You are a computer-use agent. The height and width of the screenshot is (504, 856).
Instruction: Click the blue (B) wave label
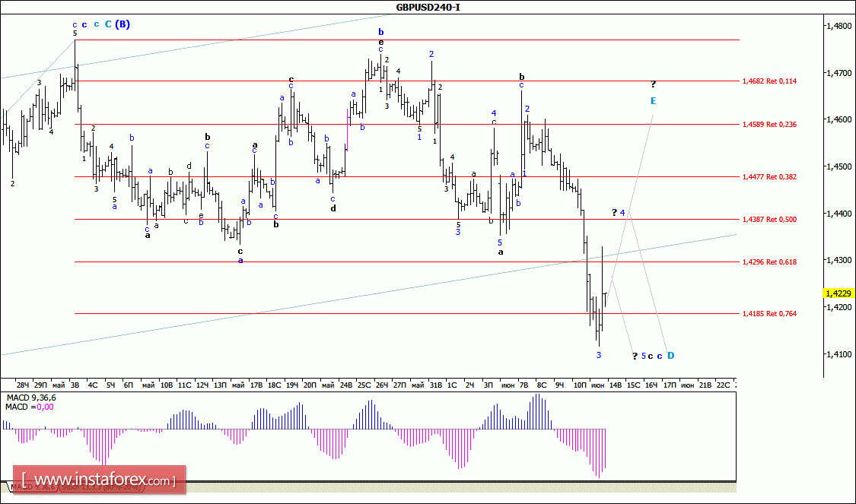pos(123,24)
